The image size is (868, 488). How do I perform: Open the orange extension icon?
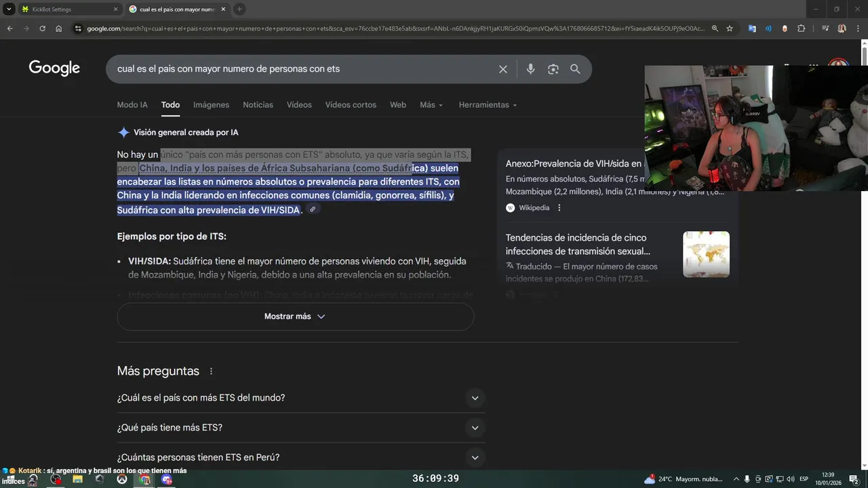coord(785,28)
